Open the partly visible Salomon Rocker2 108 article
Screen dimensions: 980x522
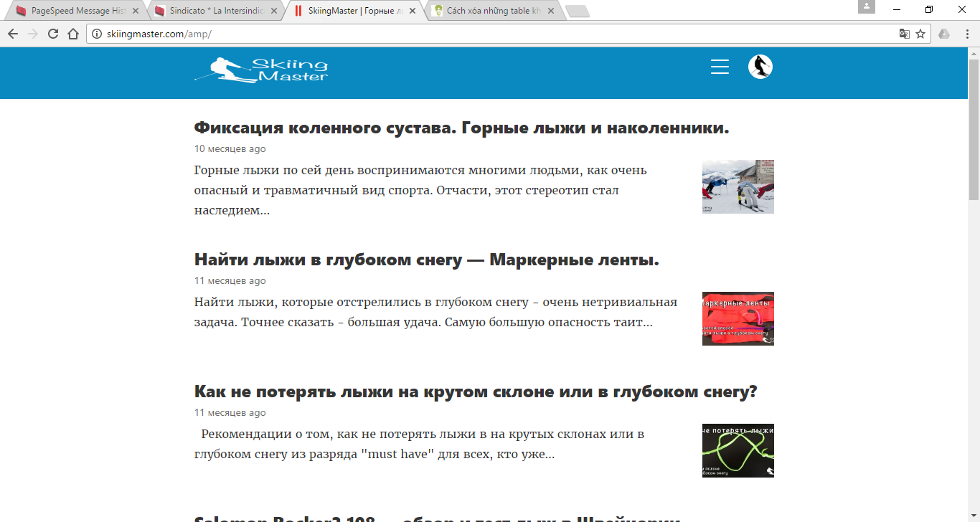point(437,518)
